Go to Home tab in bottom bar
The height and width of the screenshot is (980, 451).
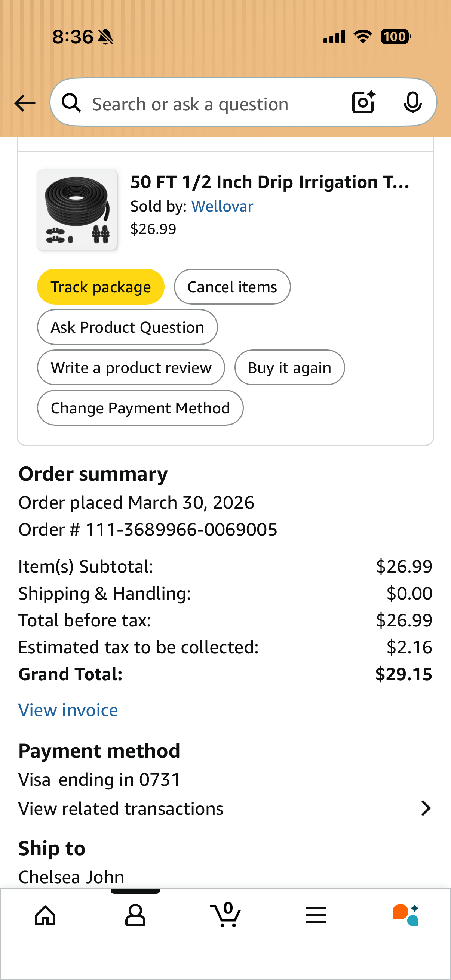[45, 915]
